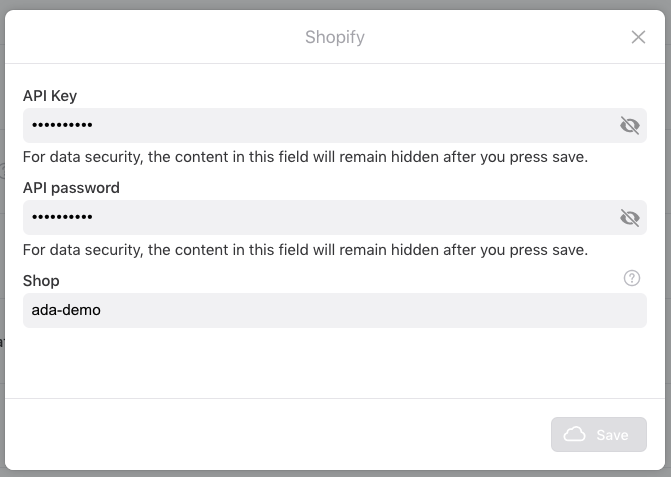Close the Shopify dialog
Screen dimensions: 671x477
(x=638, y=37)
